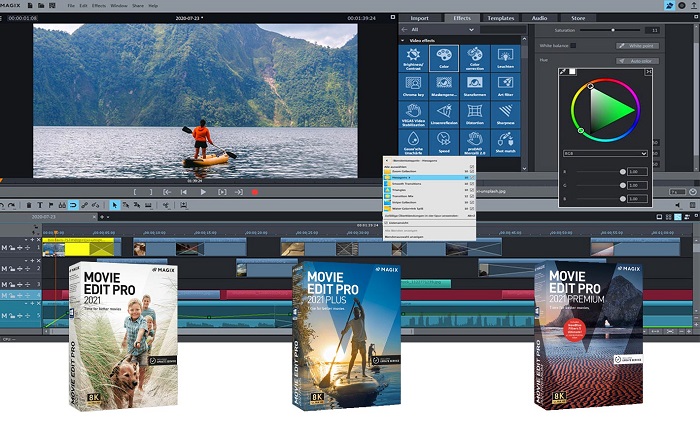This screenshot has height=428, width=700.
Task: Click the trash delete icon in toolbar
Action: (29, 205)
